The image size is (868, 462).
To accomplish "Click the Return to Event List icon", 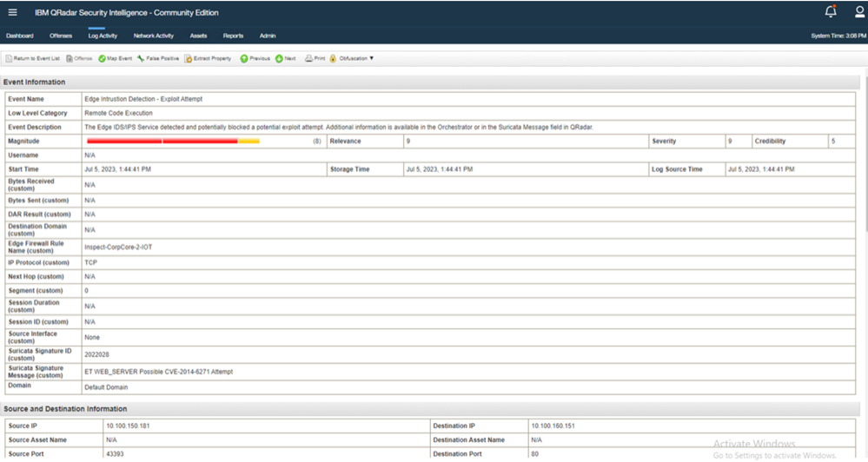I will 10,59.
